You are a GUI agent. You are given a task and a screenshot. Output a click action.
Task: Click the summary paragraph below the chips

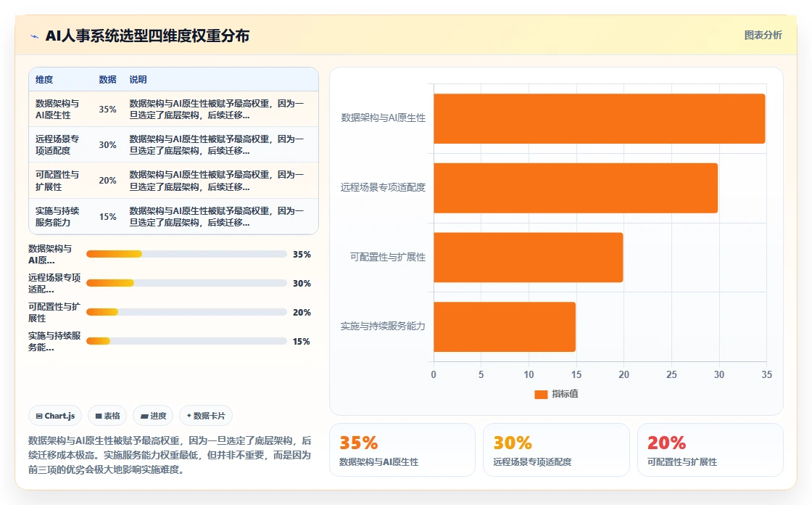coord(170,455)
